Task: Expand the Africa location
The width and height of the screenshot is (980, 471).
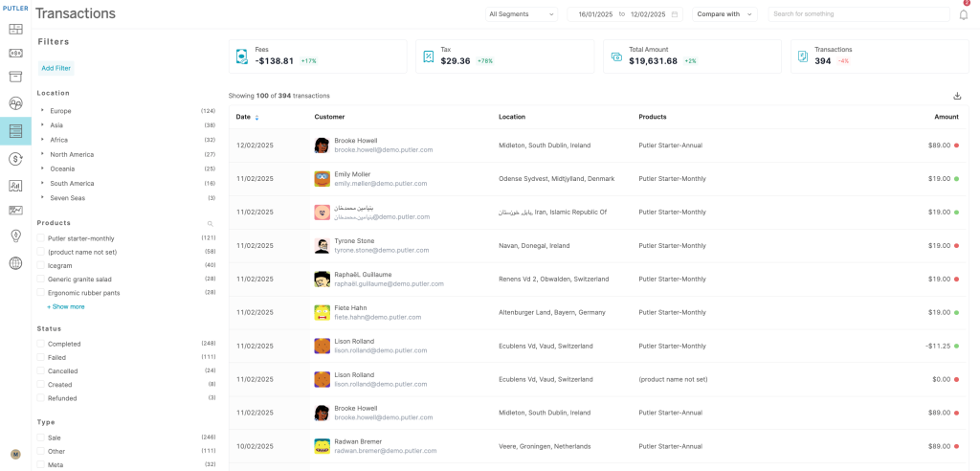Action: coord(42,139)
